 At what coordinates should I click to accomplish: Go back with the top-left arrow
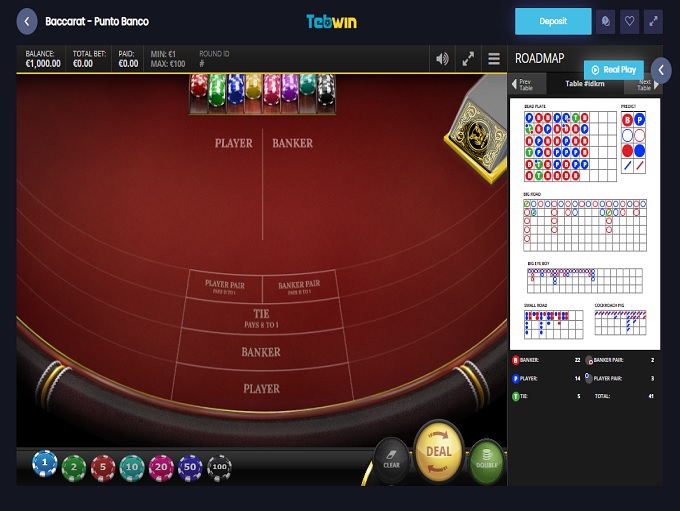pos(27,21)
